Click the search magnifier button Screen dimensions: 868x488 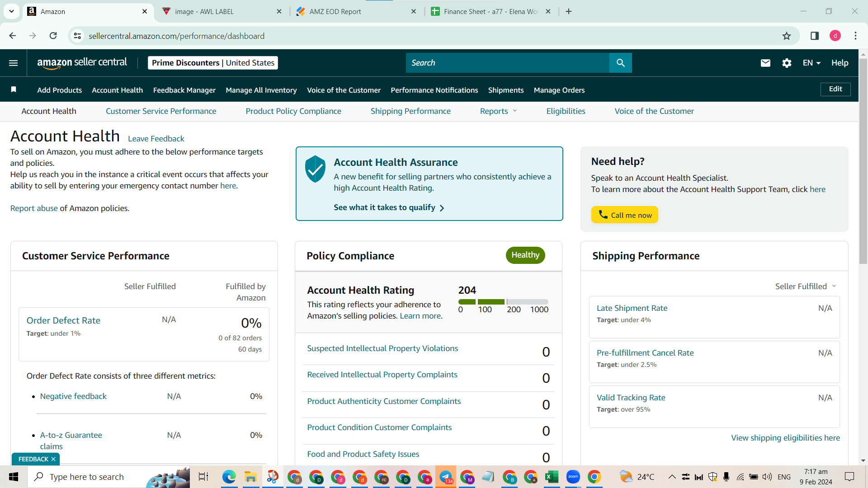[x=620, y=63]
